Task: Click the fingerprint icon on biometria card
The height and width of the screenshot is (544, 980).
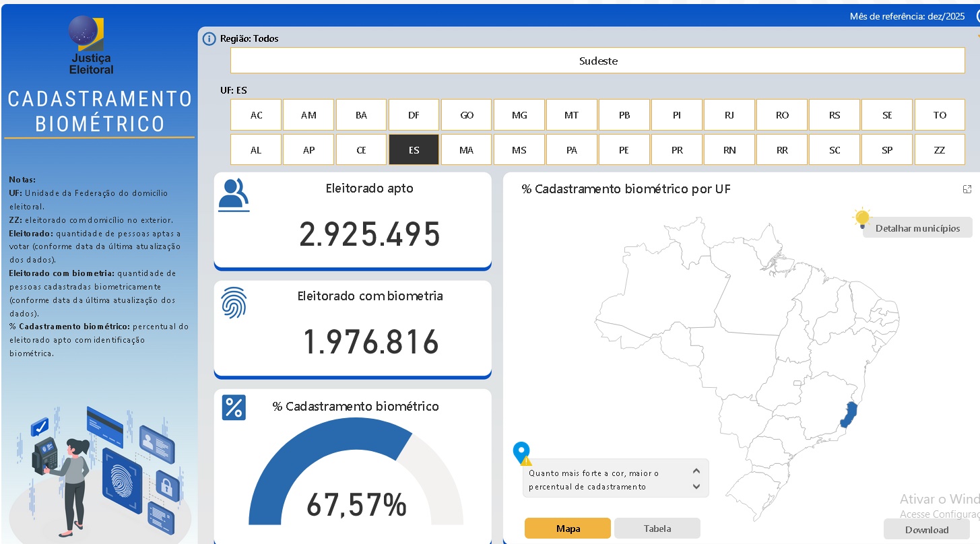Action: coord(234,303)
